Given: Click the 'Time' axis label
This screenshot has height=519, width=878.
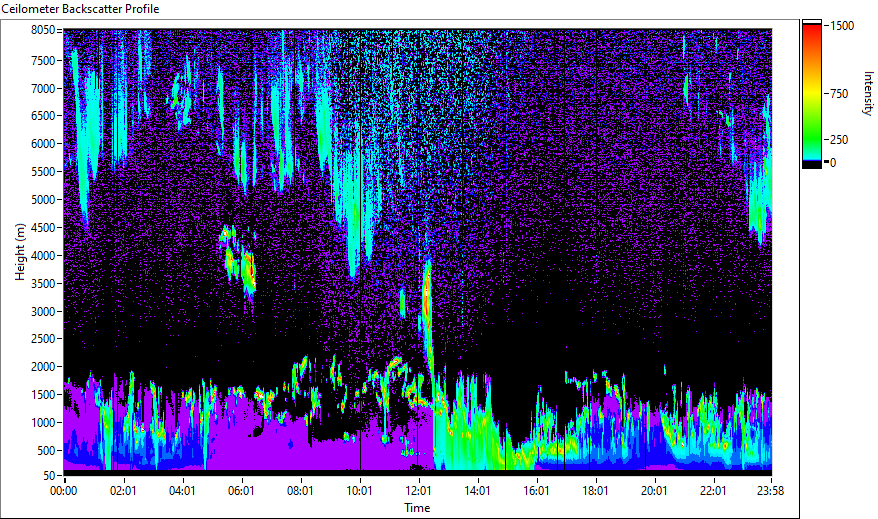Looking at the screenshot, I should coord(417,508).
